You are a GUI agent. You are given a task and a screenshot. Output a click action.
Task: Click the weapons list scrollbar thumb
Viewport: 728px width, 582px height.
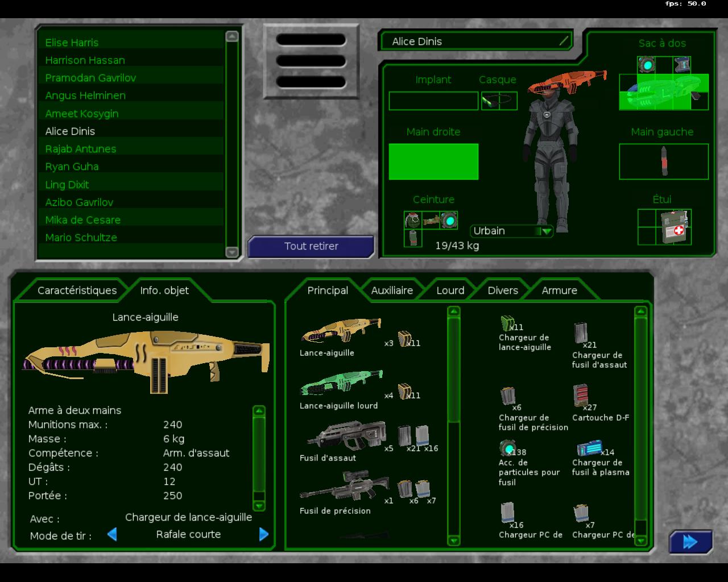tap(454, 370)
